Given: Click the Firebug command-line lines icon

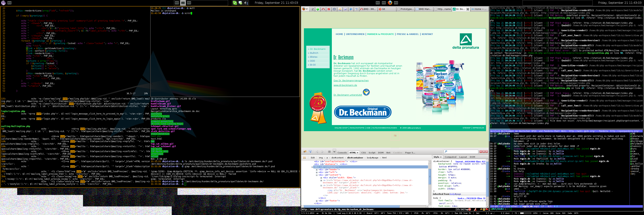Looking at the screenshot, I should [x=330, y=152].
